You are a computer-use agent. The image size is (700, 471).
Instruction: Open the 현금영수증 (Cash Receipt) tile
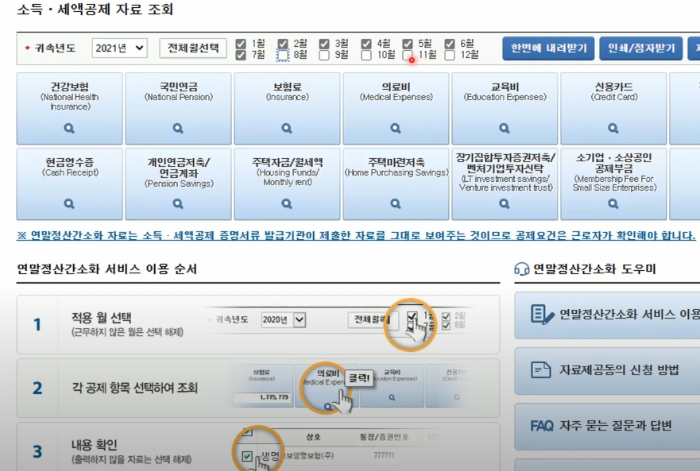[69, 184]
